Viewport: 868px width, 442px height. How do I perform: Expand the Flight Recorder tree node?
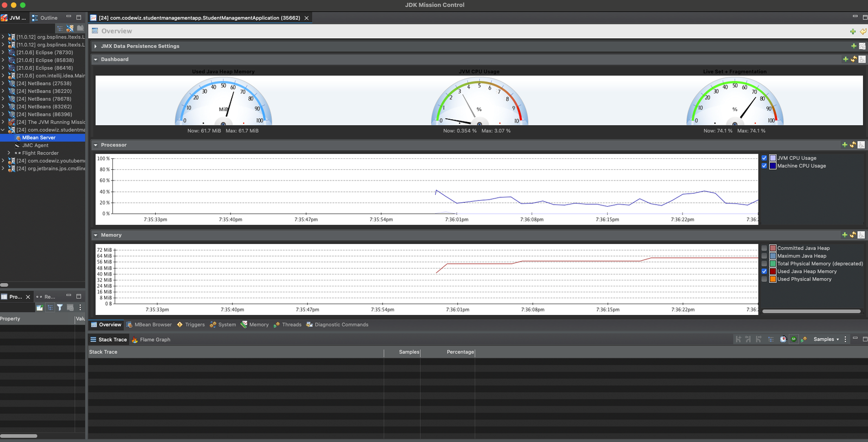9,153
